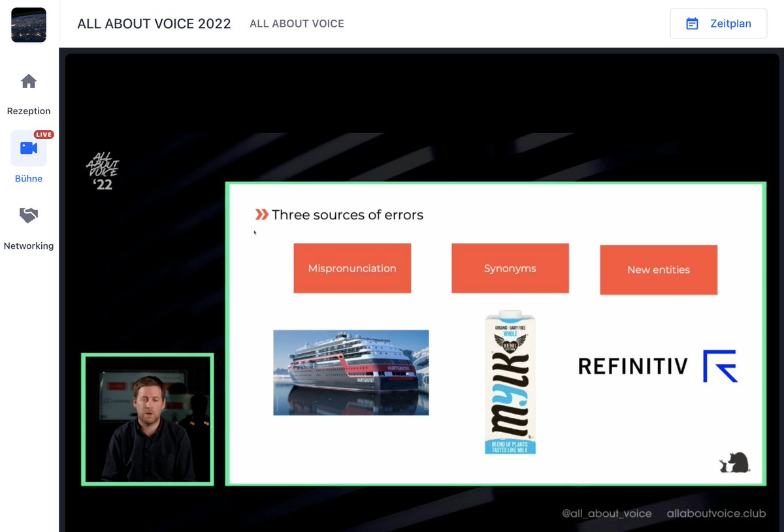The image size is (784, 532).
Task: Select the ALL ABOUT VOICE 2022 title
Action: pos(154,23)
